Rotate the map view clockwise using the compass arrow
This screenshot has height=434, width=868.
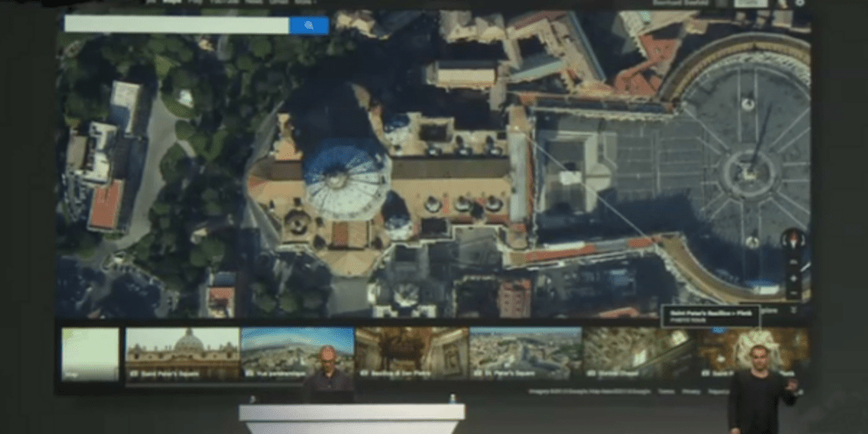tap(802, 241)
